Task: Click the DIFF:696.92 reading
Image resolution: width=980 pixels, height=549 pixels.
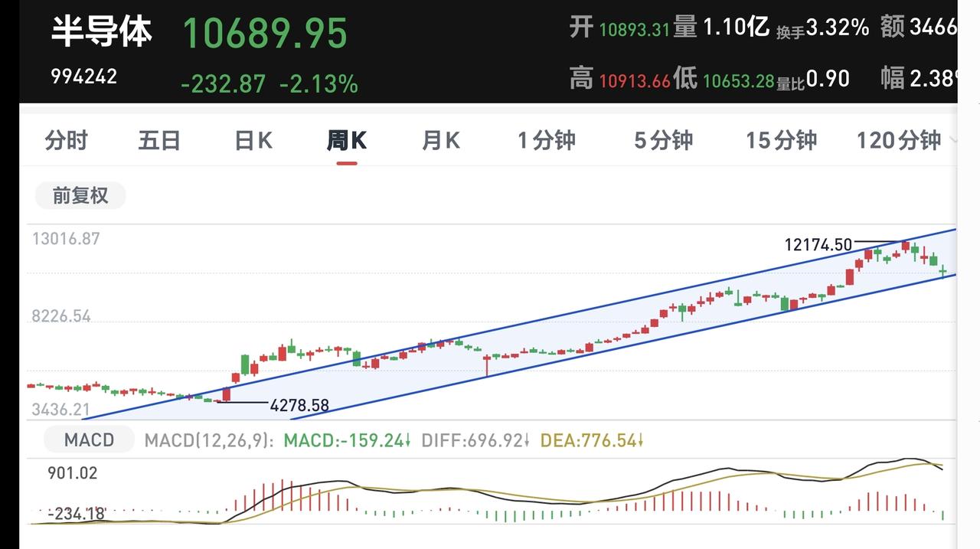Action: tap(475, 440)
